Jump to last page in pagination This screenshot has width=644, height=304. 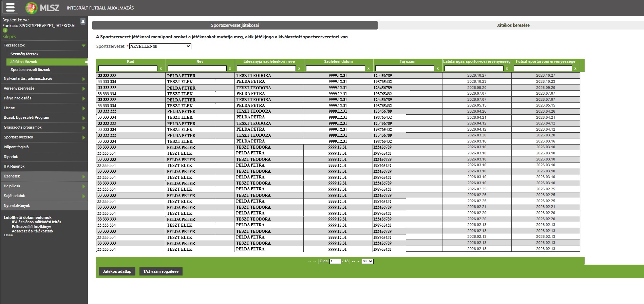click(x=359, y=262)
